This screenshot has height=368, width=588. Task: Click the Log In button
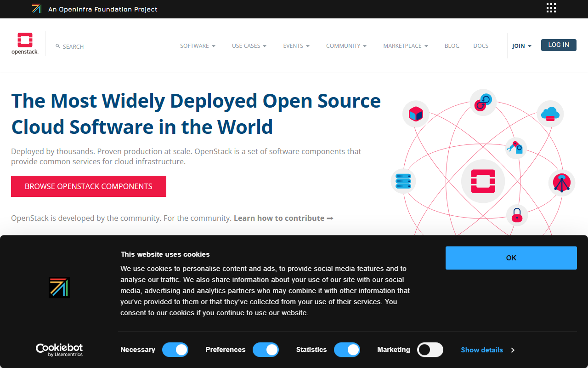(x=559, y=45)
